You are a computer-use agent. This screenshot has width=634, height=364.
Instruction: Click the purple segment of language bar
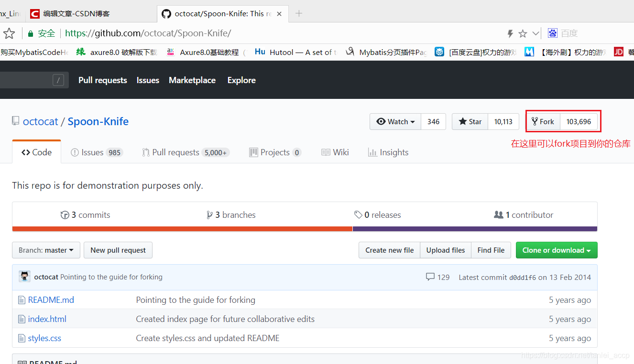tap(475, 229)
